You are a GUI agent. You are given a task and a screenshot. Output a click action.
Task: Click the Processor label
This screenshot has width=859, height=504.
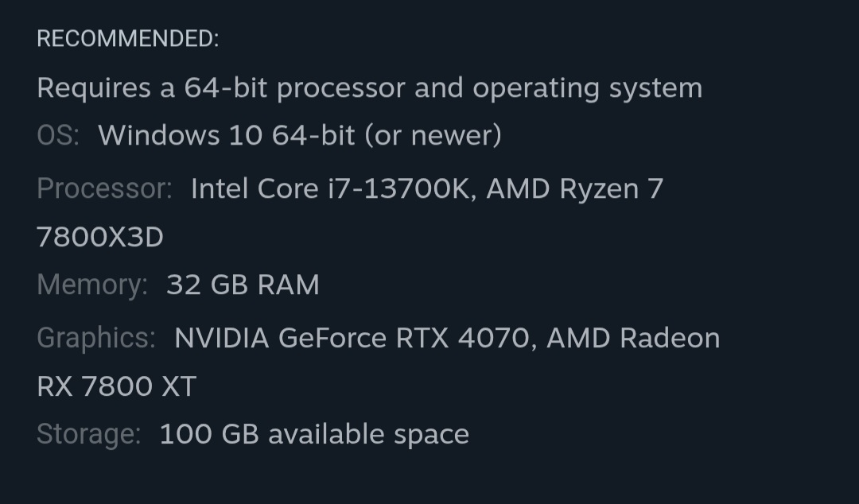click(104, 188)
